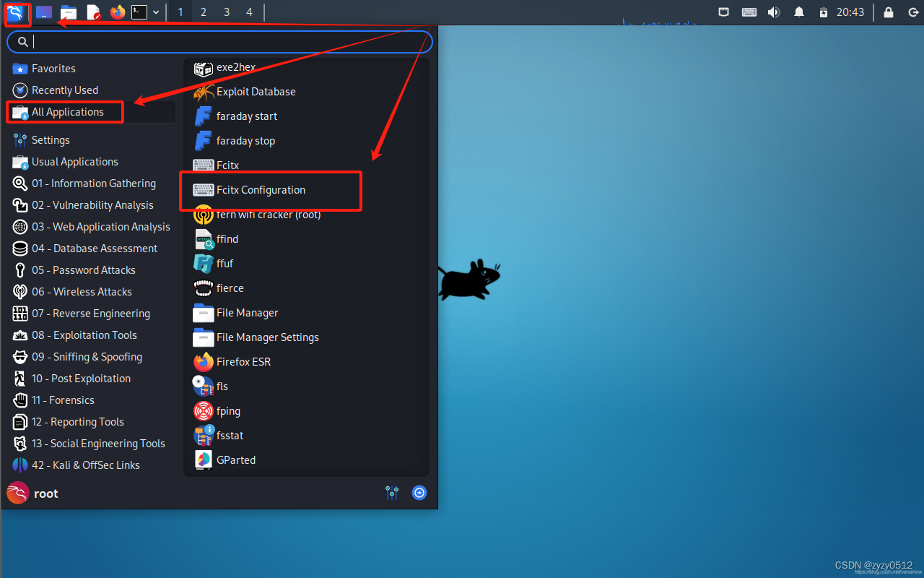Launch Firefox from the top panel

tap(117, 12)
